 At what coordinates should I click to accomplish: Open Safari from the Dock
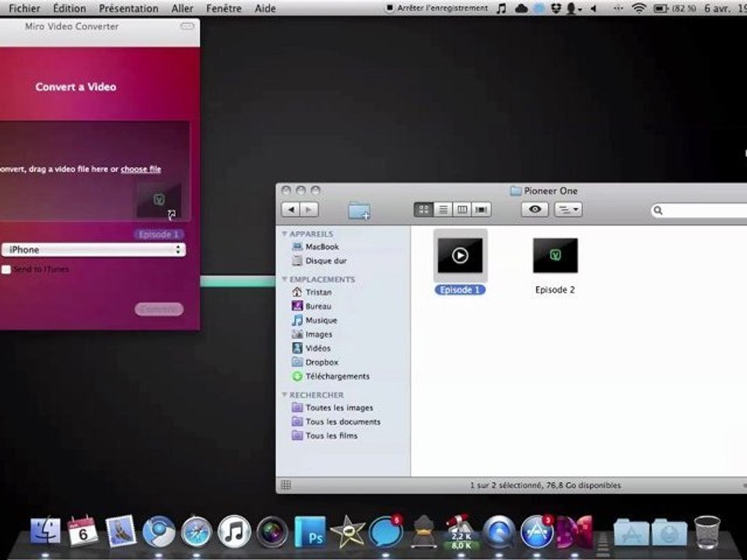pos(196,531)
